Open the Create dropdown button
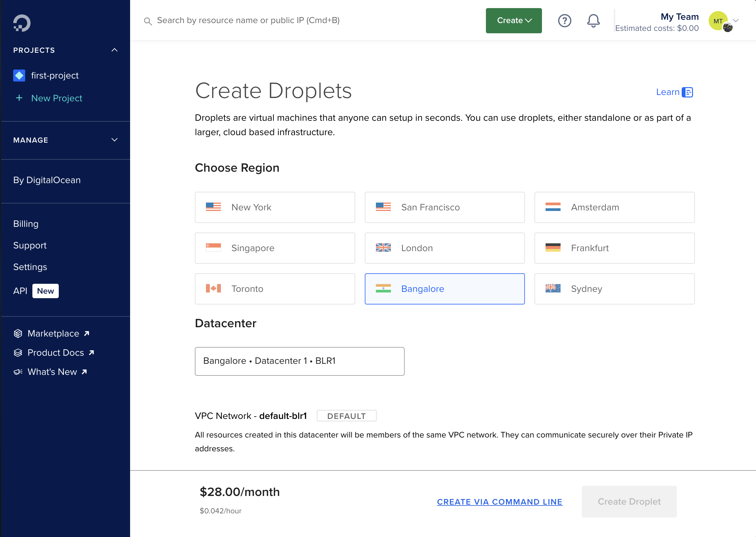The height and width of the screenshot is (537, 756). click(513, 20)
